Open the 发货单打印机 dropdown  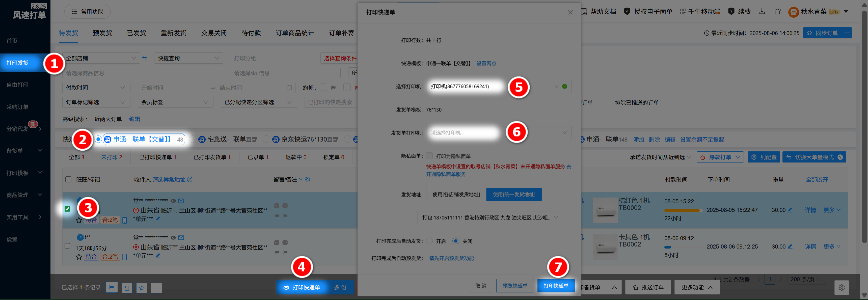pyautogui.click(x=499, y=132)
